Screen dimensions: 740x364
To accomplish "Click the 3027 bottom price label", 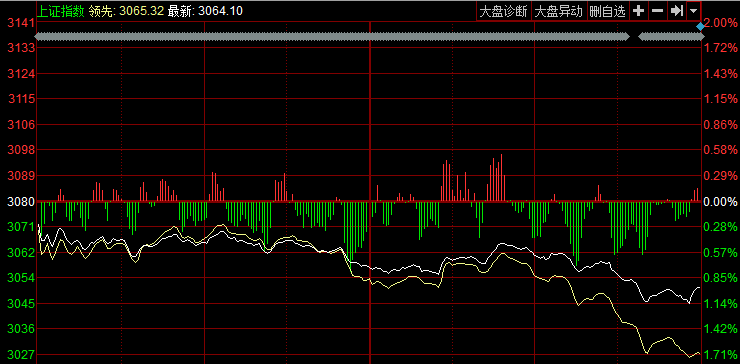I will pos(17,354).
